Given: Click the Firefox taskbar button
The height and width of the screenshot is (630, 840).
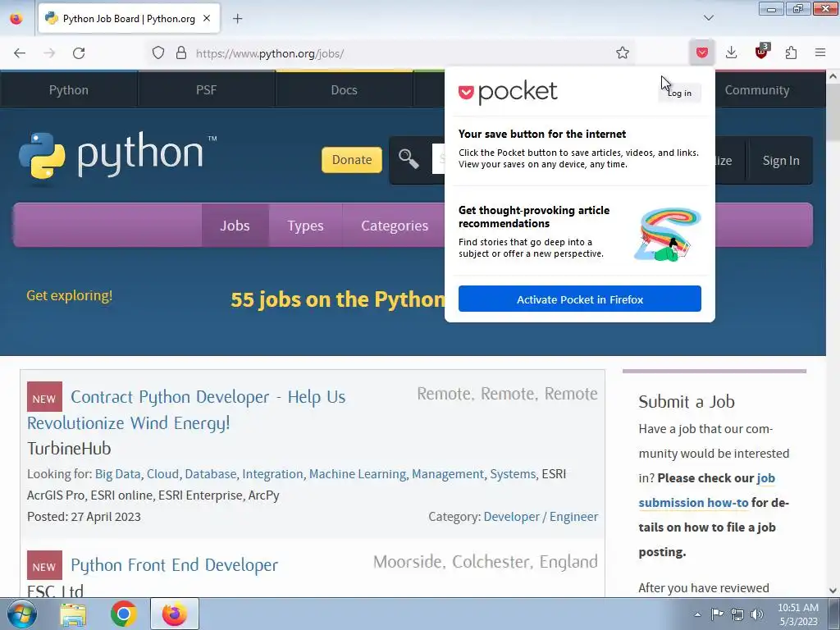Looking at the screenshot, I should pos(175,614).
